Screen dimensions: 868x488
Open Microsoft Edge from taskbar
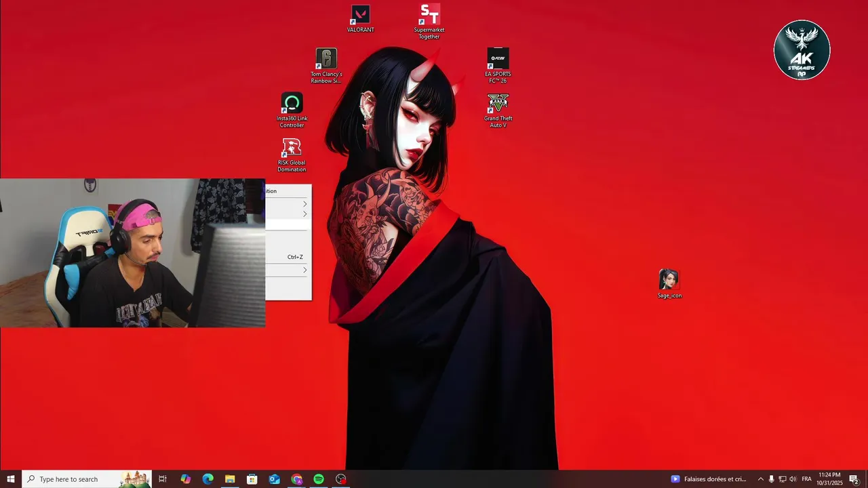tap(208, 479)
